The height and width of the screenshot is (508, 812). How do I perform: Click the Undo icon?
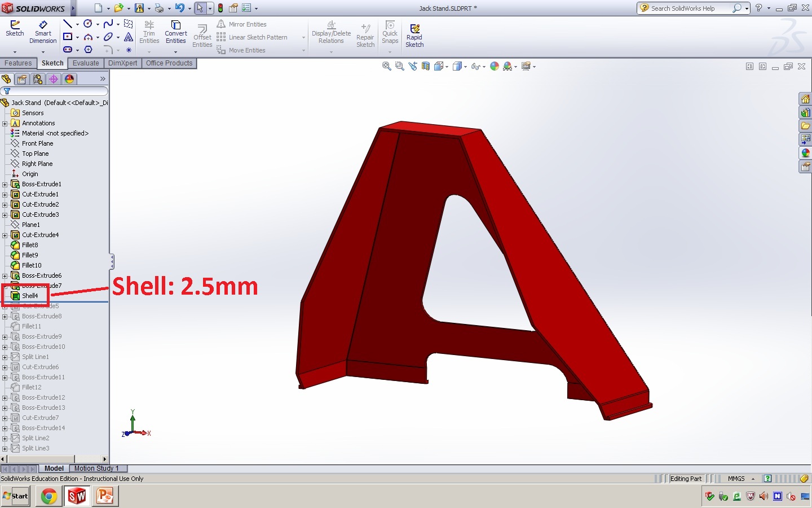(x=179, y=8)
